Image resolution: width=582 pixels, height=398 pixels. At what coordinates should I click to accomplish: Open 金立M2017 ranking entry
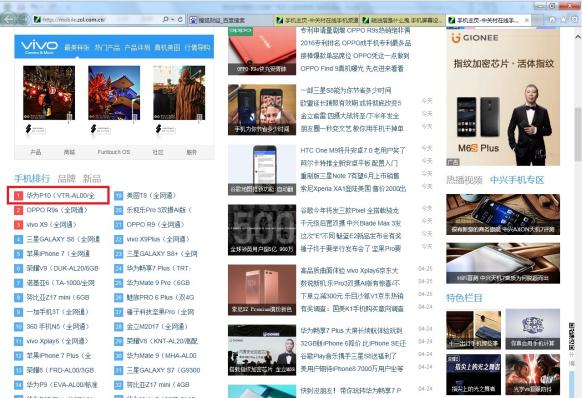tap(157, 326)
